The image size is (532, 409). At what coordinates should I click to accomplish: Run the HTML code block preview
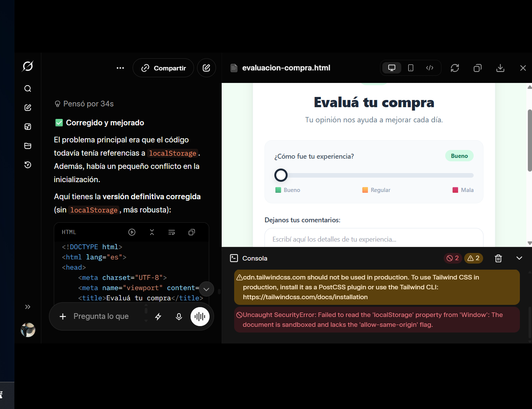[x=132, y=232]
